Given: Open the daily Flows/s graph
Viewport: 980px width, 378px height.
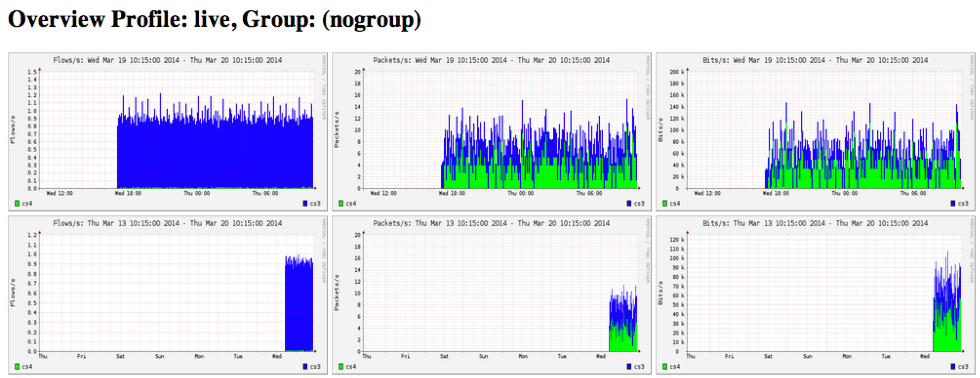Looking at the screenshot, I should tap(167, 131).
